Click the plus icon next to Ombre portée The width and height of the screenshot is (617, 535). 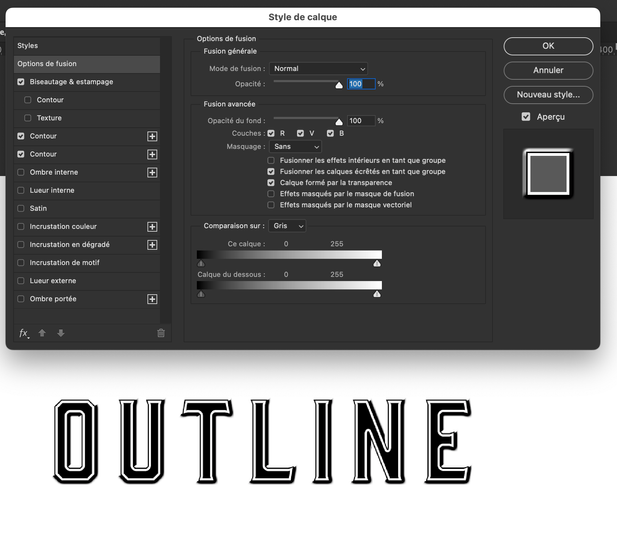(x=152, y=299)
